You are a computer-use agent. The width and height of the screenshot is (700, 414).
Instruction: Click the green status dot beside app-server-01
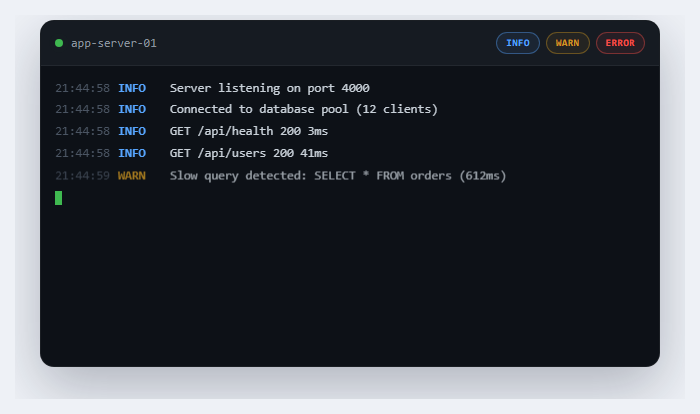point(59,43)
